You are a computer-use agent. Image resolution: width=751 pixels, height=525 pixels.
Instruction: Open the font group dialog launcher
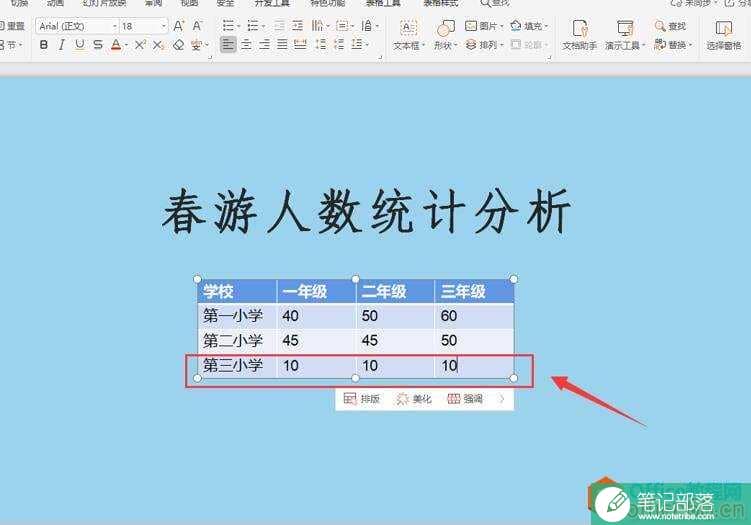coord(210,57)
